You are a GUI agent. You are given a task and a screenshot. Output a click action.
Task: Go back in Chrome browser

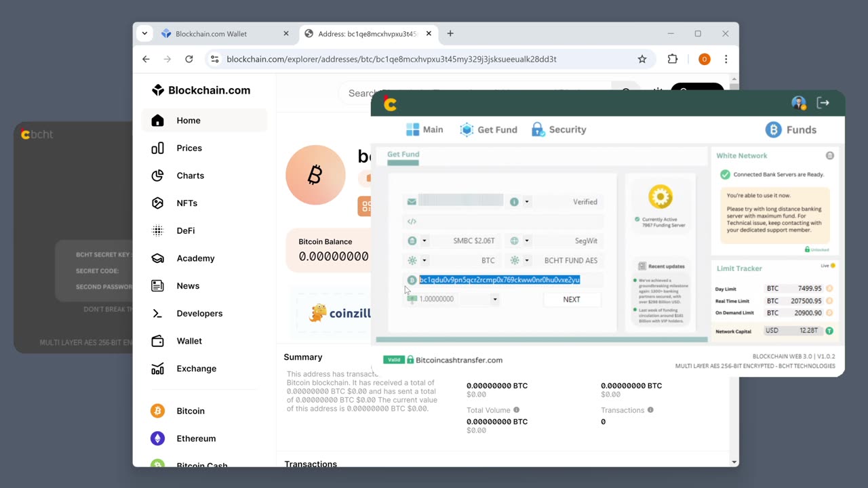coord(146,59)
